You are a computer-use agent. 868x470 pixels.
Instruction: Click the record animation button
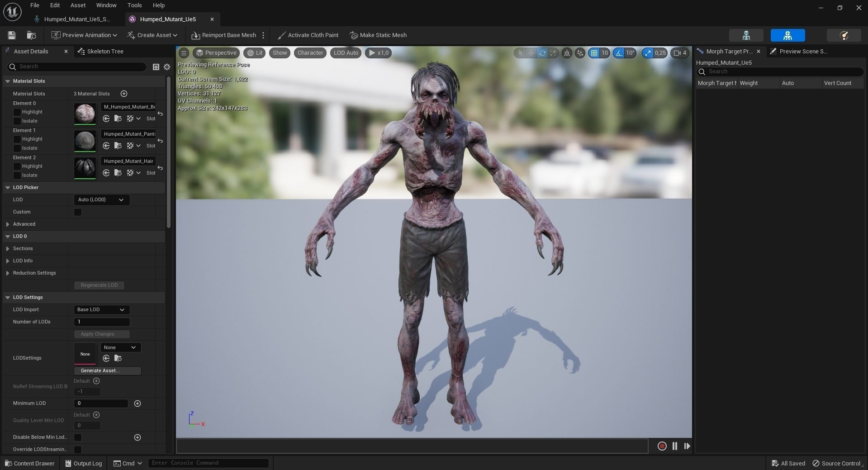tap(662, 446)
